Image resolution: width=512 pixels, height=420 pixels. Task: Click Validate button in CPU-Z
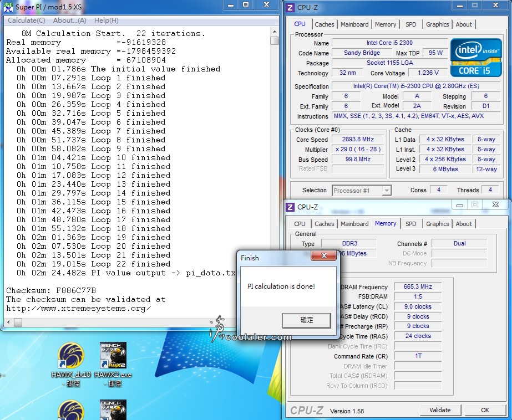click(440, 410)
